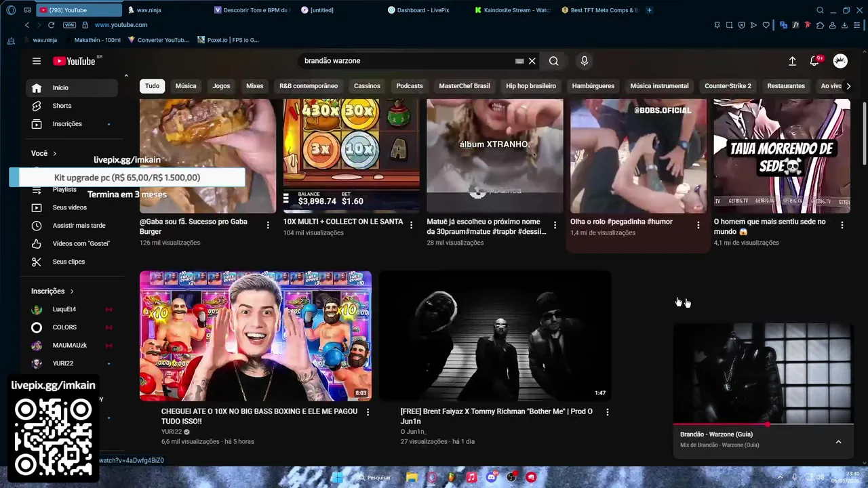The image size is (868, 488).
Task: Switch to Kaindosite Stream tab
Action: (513, 10)
